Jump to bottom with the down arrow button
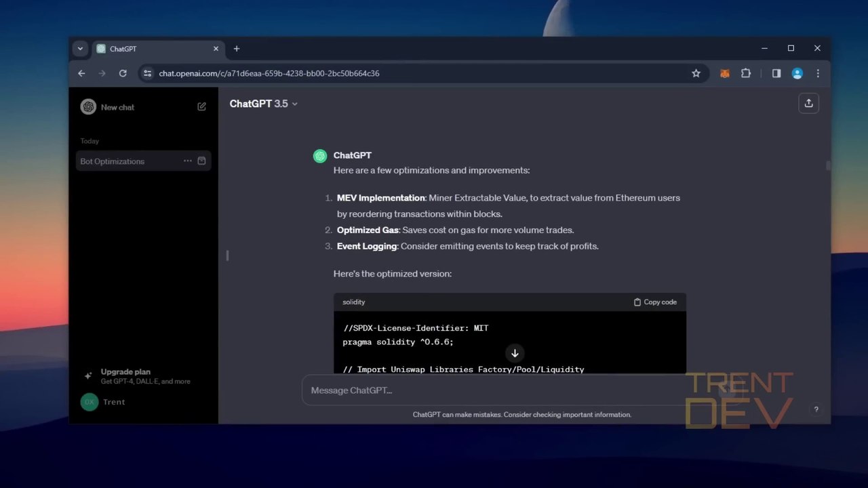Viewport: 868px width, 488px height. pos(515,353)
